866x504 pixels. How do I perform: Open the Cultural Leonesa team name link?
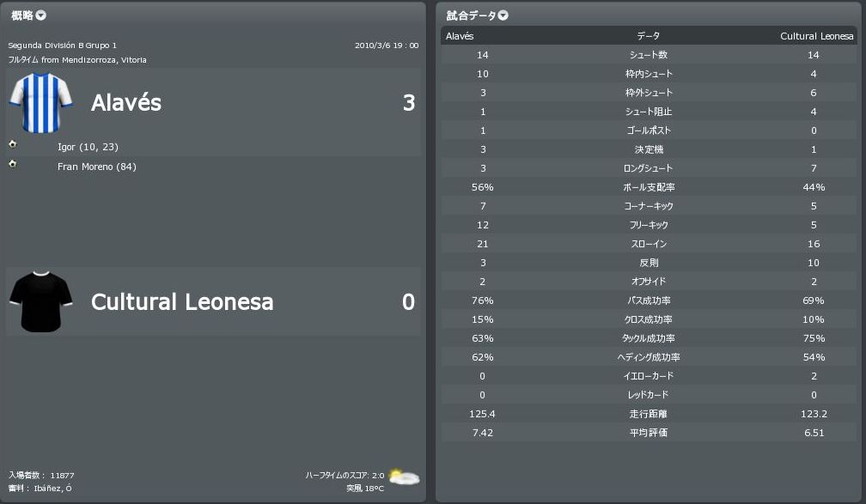[182, 302]
